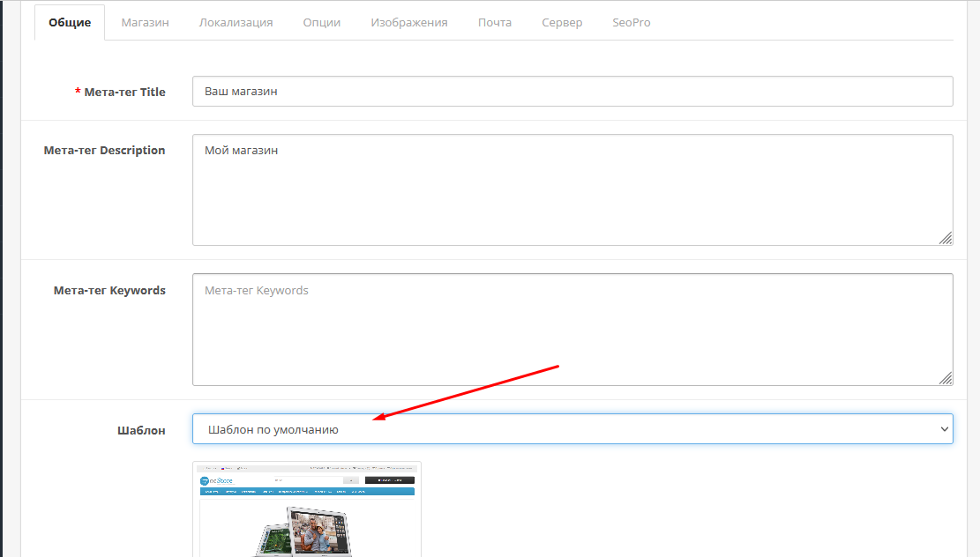
Task: Click the template preview thumbnail image
Action: 306,509
